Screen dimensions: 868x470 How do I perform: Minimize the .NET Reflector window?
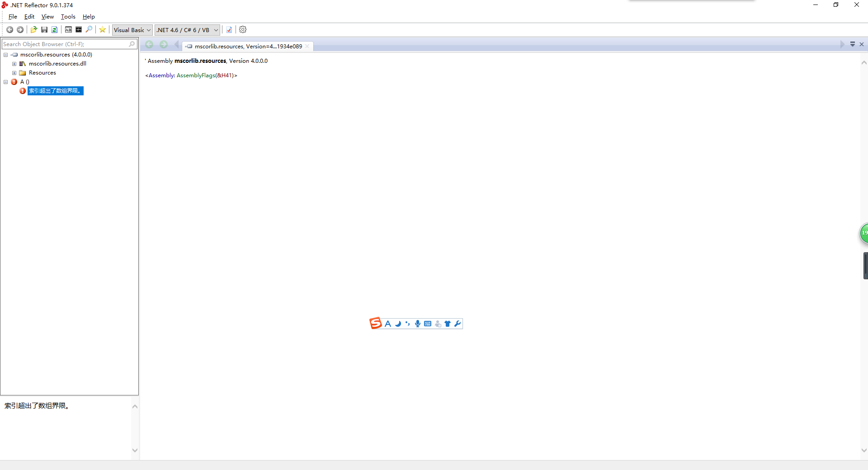coord(816,5)
